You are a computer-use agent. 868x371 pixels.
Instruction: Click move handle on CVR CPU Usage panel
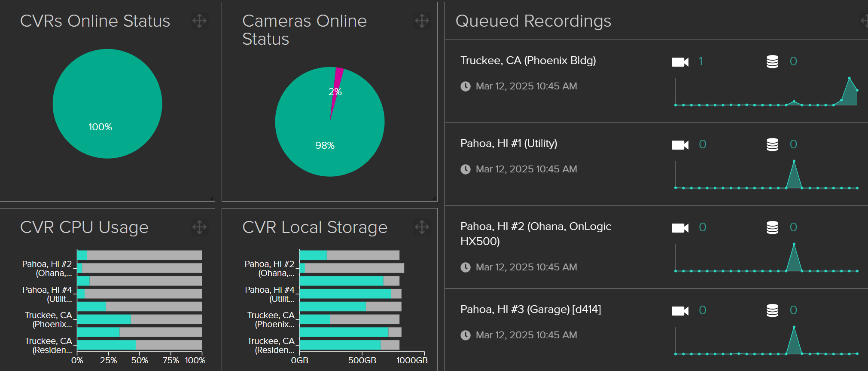point(199,227)
